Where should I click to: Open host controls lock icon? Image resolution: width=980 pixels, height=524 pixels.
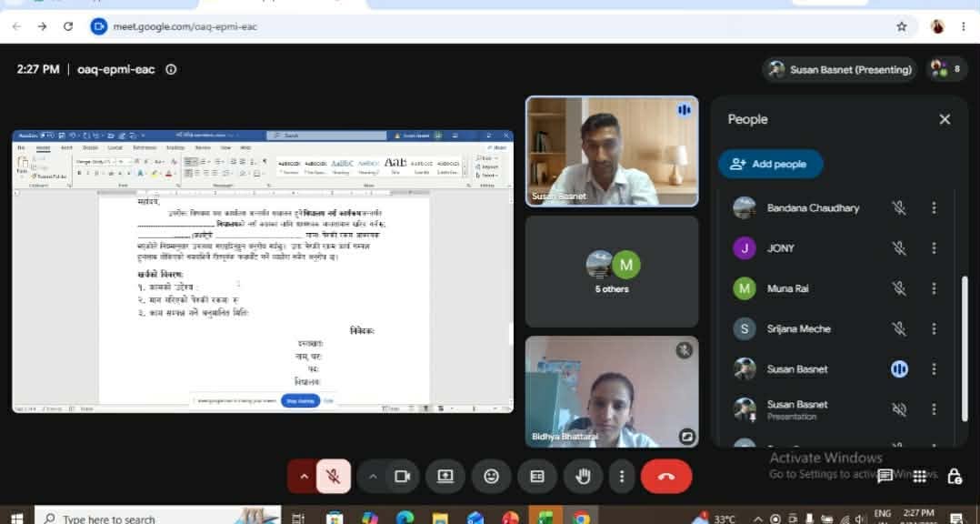click(x=955, y=477)
